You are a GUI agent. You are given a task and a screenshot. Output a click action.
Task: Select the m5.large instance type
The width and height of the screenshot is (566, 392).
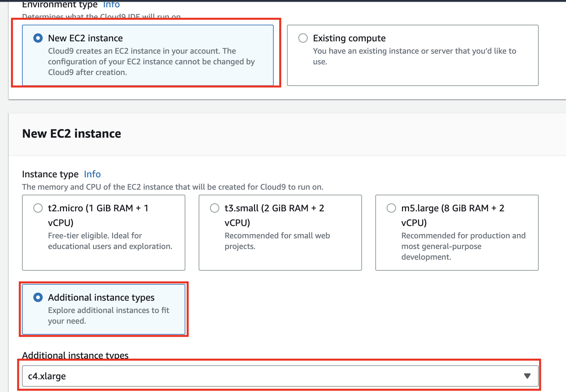(x=391, y=208)
